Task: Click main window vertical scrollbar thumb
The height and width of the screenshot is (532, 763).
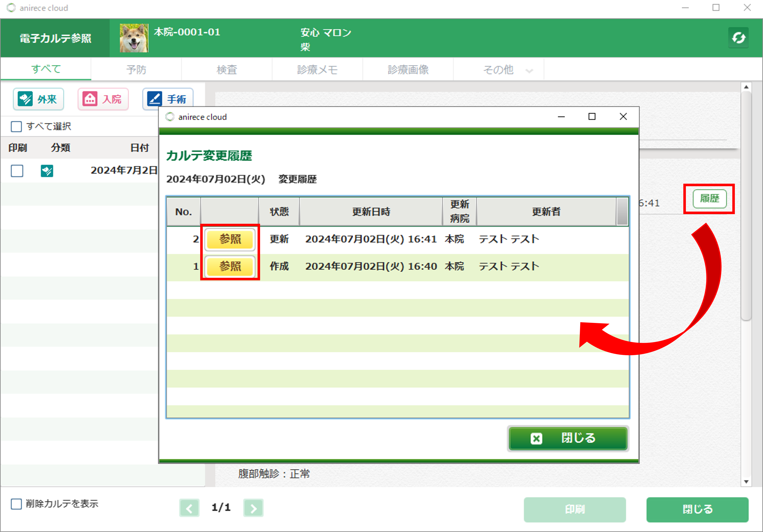Action: (x=746, y=206)
